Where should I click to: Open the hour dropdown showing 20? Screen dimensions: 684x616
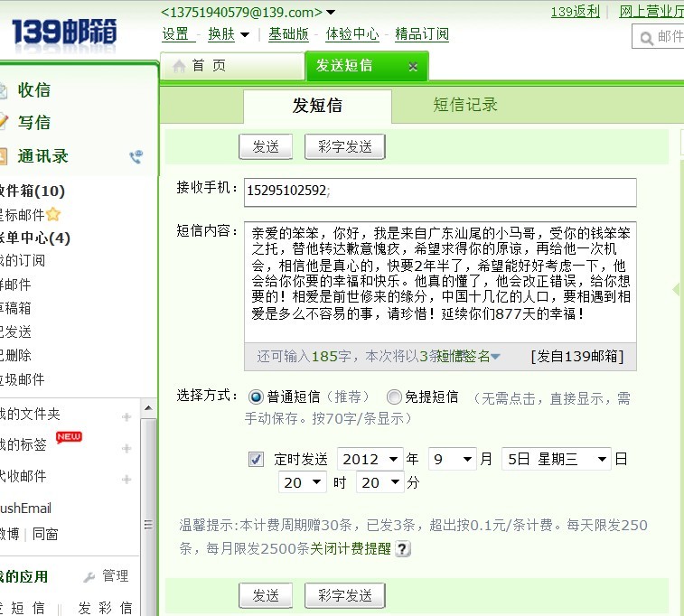coord(303,482)
